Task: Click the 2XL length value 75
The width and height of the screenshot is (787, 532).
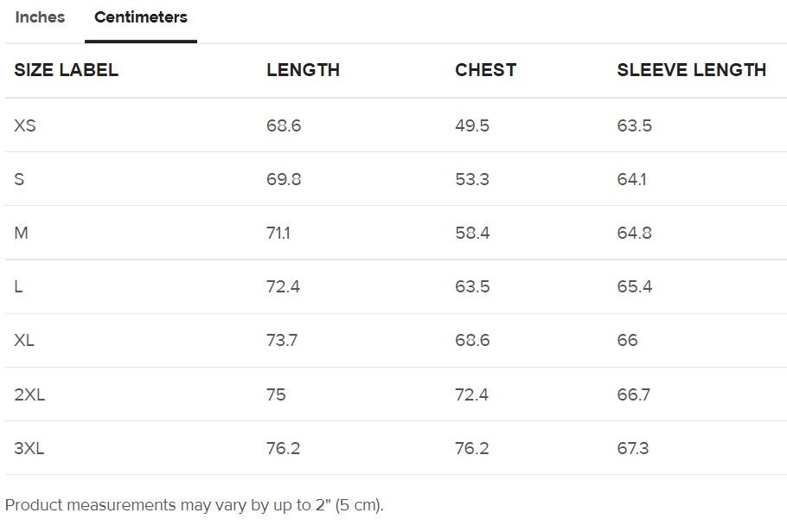Action: [x=276, y=394]
